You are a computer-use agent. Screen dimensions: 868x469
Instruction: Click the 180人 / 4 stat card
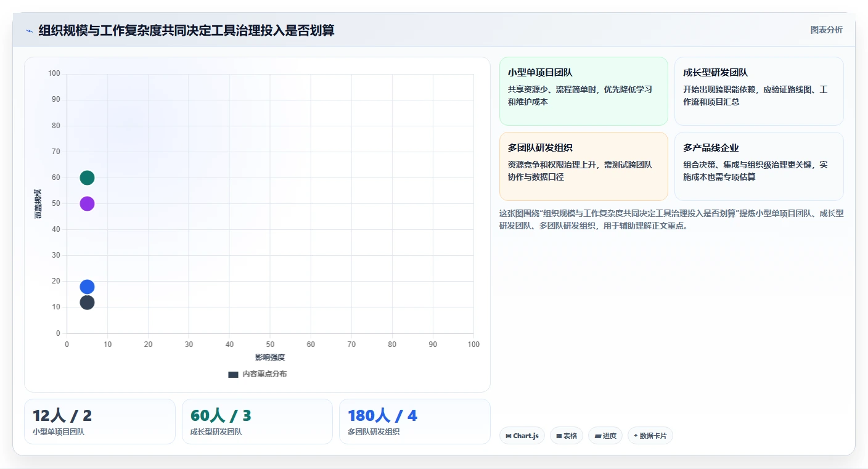(x=415, y=422)
